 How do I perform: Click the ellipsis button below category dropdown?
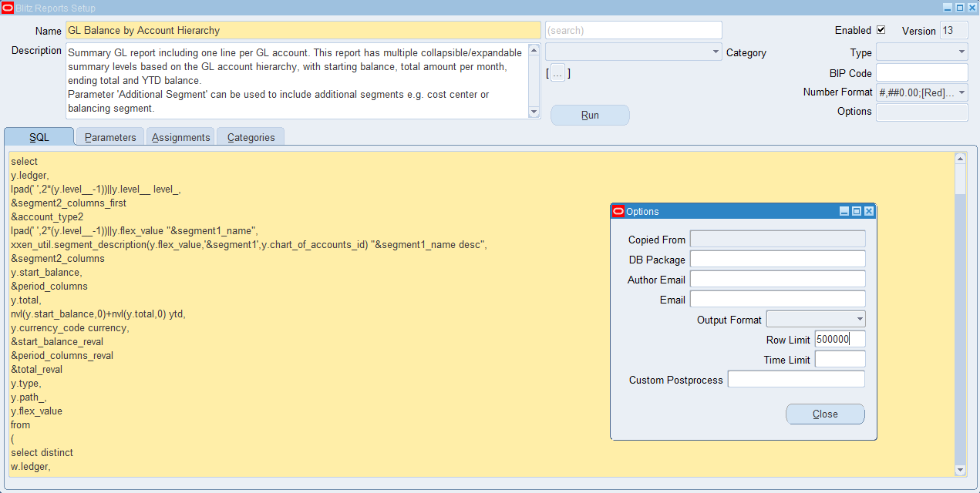557,73
